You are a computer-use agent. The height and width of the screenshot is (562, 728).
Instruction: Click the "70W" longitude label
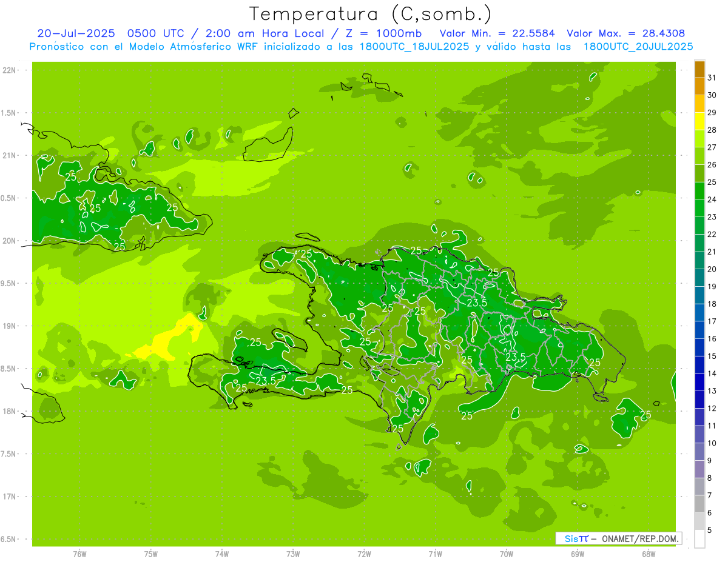click(x=506, y=554)
